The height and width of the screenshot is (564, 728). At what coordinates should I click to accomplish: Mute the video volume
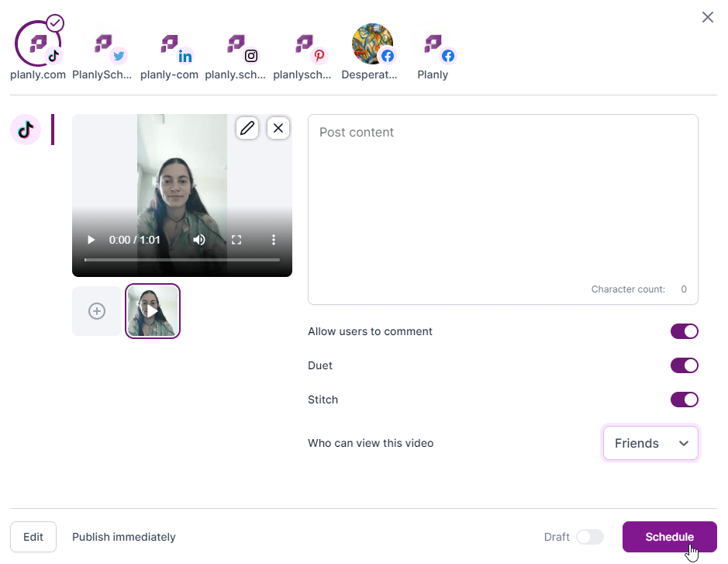(199, 240)
